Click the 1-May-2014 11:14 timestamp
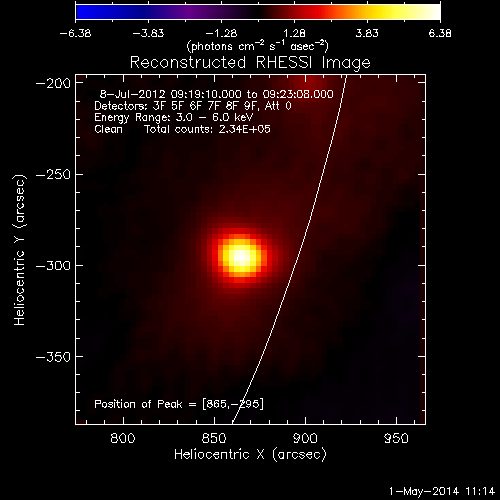This screenshot has height=500, width=500. click(x=442, y=491)
